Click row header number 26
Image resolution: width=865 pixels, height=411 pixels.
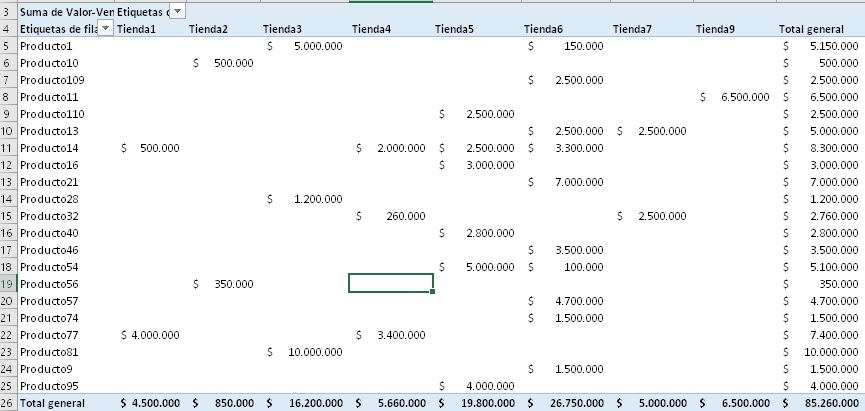[8, 403]
